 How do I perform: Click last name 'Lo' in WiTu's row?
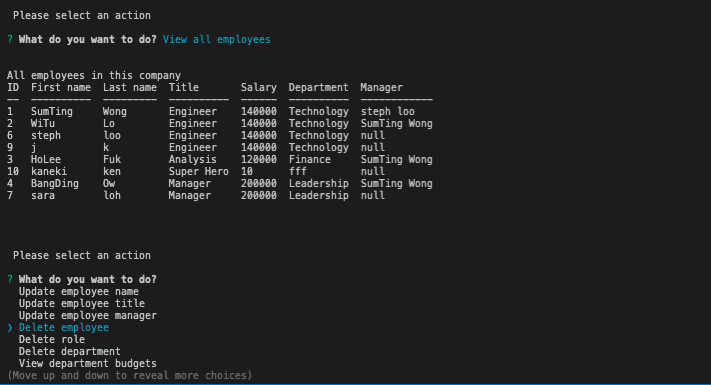click(x=109, y=123)
